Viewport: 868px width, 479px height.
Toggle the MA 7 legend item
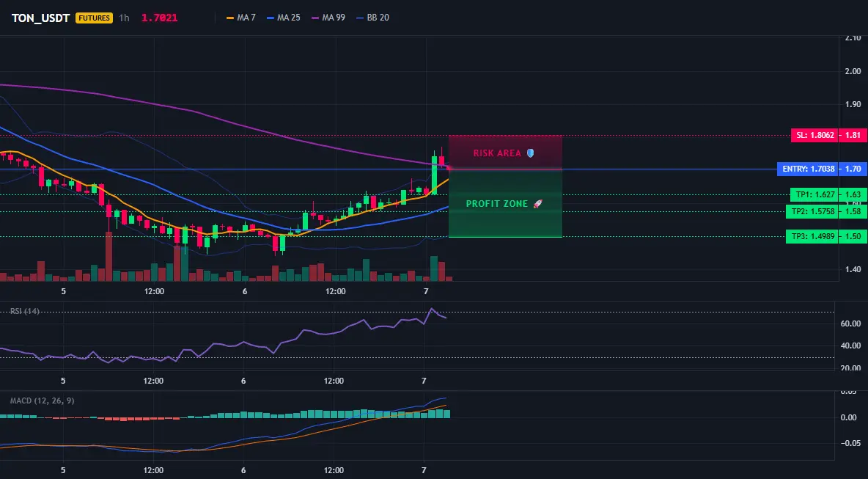click(241, 18)
